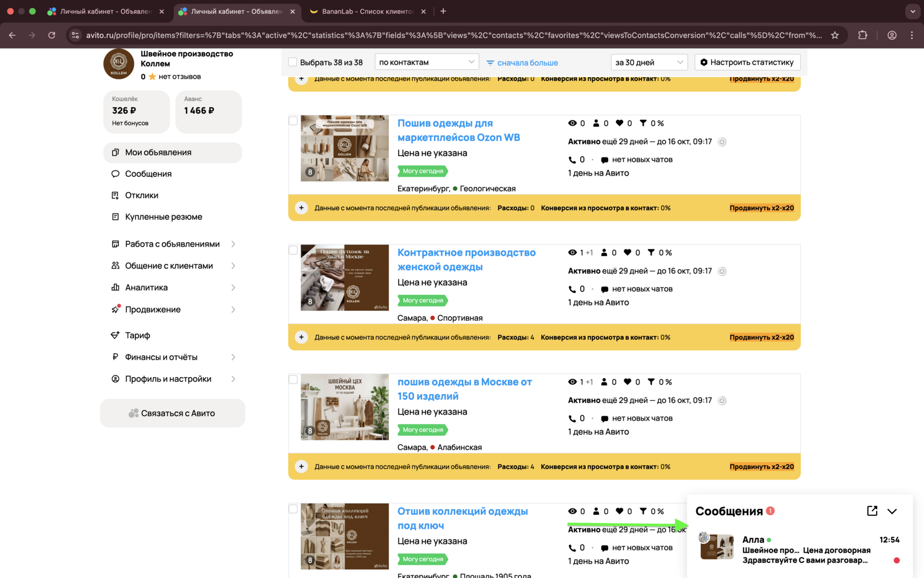The width and height of the screenshot is (924, 578).
Task: Reload the Avito page
Action: 52,35
